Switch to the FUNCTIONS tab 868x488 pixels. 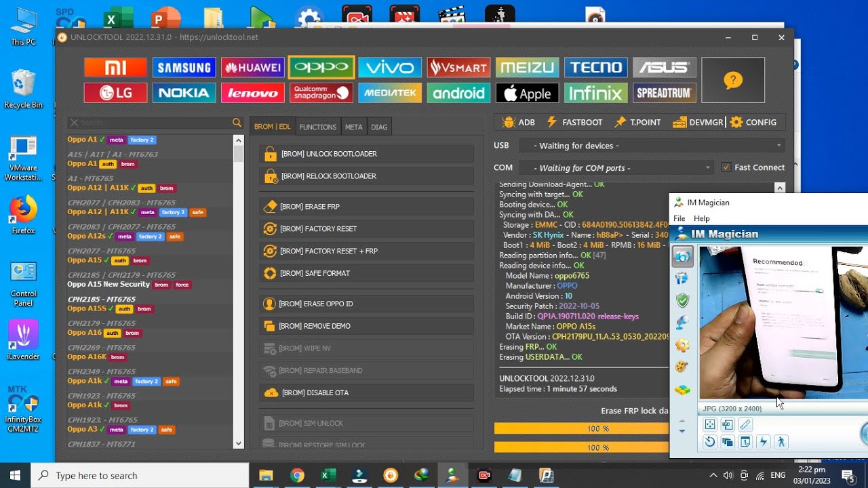[x=317, y=127]
